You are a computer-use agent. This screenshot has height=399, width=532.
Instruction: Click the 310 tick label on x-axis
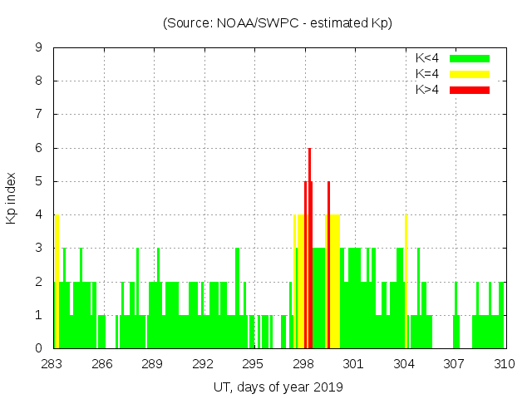click(505, 364)
